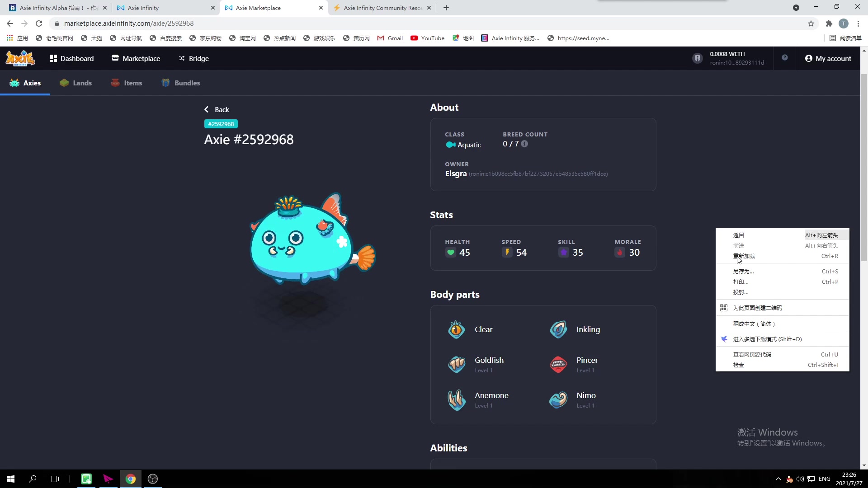The image size is (868, 488).
Task: Show hidden system tray icons
Action: (778, 479)
